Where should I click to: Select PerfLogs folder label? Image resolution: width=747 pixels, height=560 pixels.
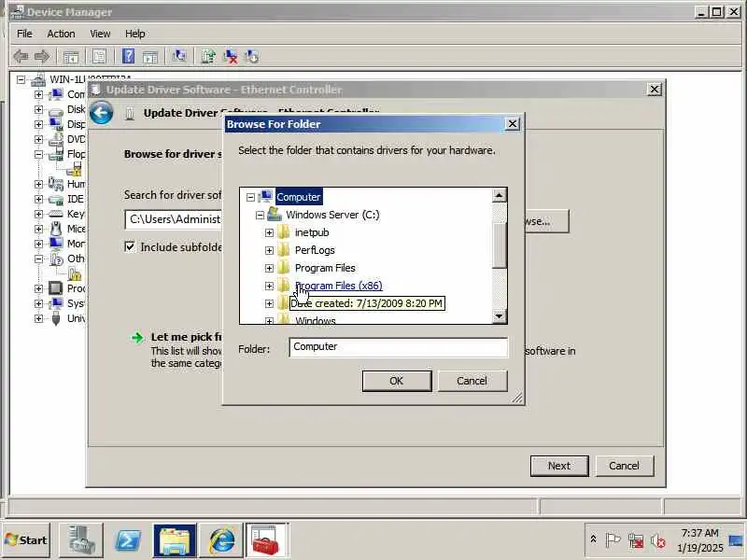pyautogui.click(x=315, y=250)
